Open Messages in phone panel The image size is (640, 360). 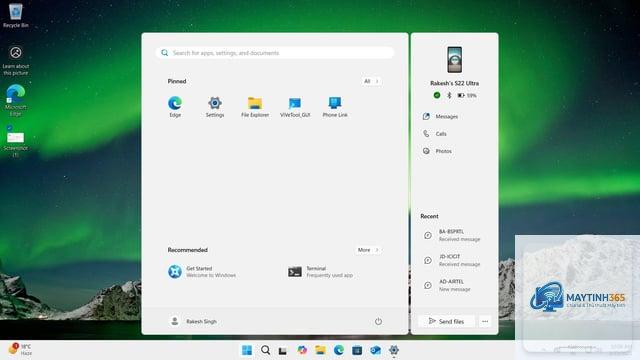coord(440,116)
